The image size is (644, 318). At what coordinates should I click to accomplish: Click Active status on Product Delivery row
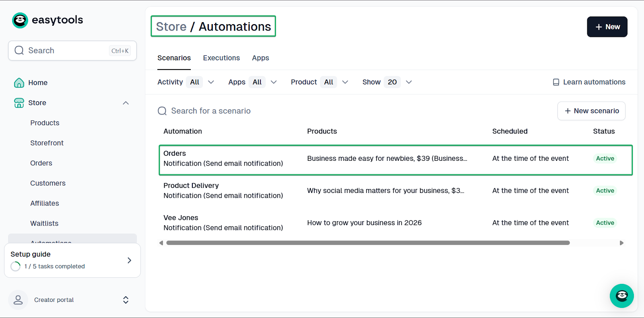coord(605,191)
